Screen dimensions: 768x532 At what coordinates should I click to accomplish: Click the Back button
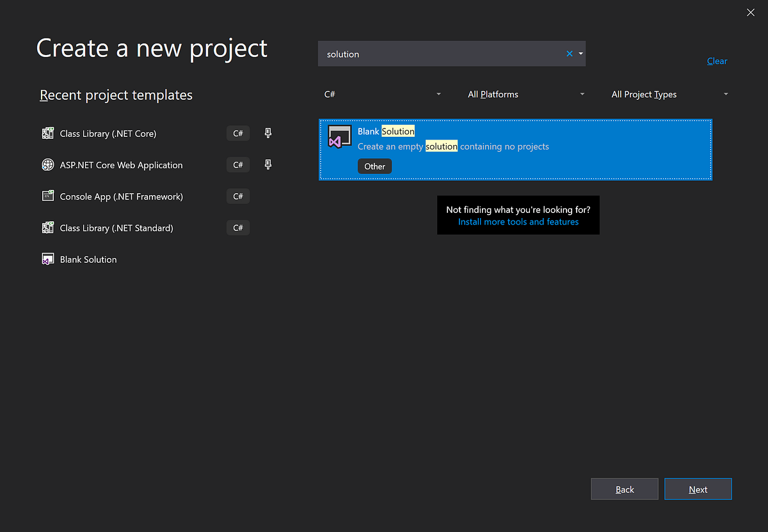624,489
